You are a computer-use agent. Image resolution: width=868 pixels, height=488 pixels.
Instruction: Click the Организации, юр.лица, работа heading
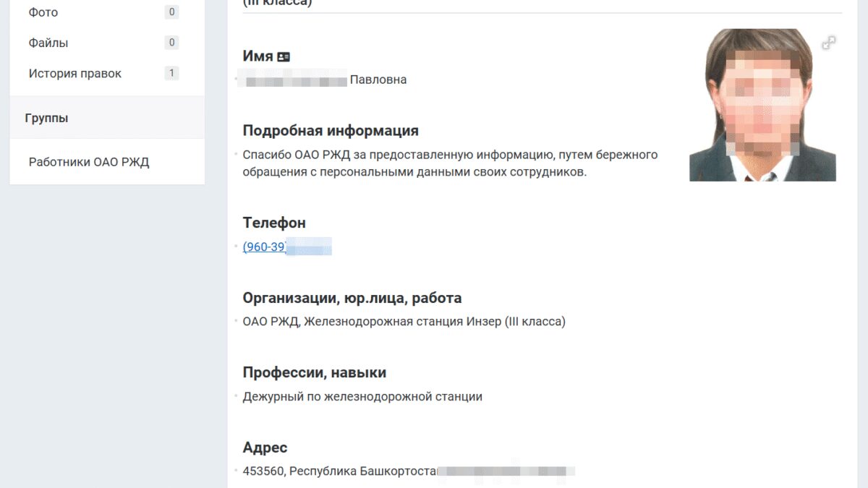pos(352,298)
